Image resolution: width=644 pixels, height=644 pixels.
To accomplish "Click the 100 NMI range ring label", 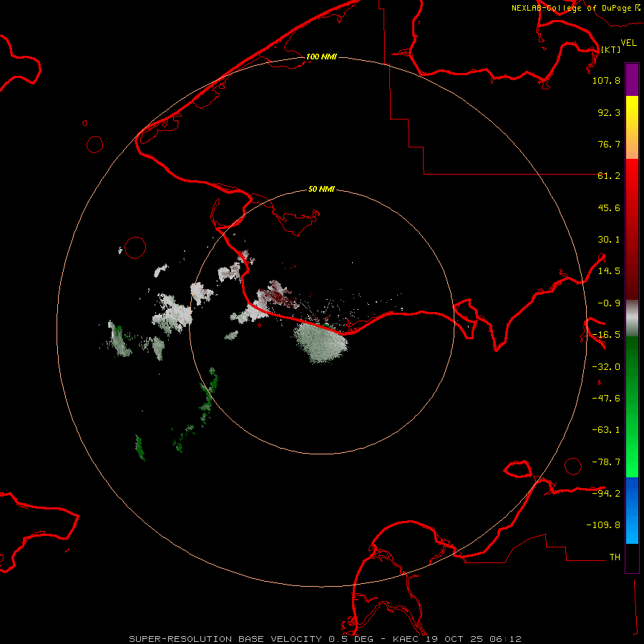I will 321,57.
